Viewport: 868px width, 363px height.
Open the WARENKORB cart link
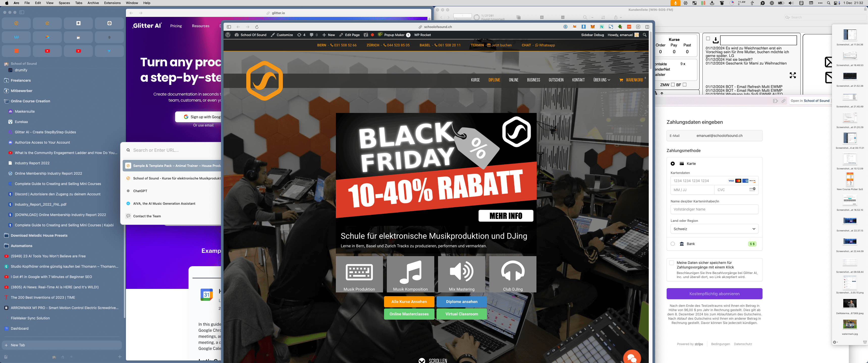631,80
